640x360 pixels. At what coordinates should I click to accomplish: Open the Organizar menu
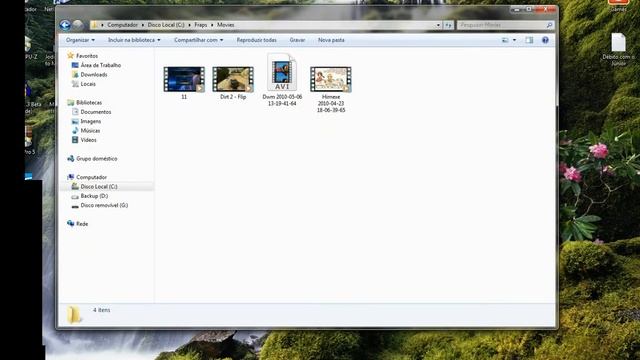[x=80, y=40]
